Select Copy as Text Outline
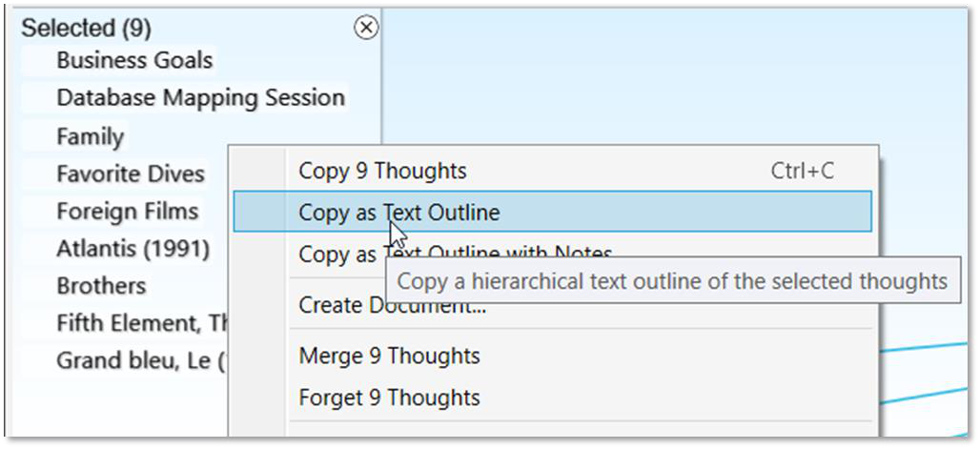The width and height of the screenshot is (980, 449). 398,212
